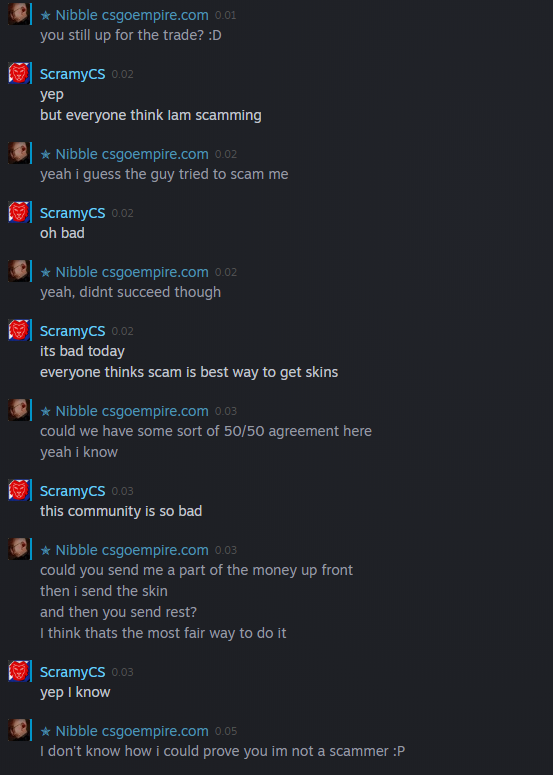553x775 pixels.
Task: Click Nibble csgoempire.com name above 'could you send me'
Action: [x=132, y=550]
